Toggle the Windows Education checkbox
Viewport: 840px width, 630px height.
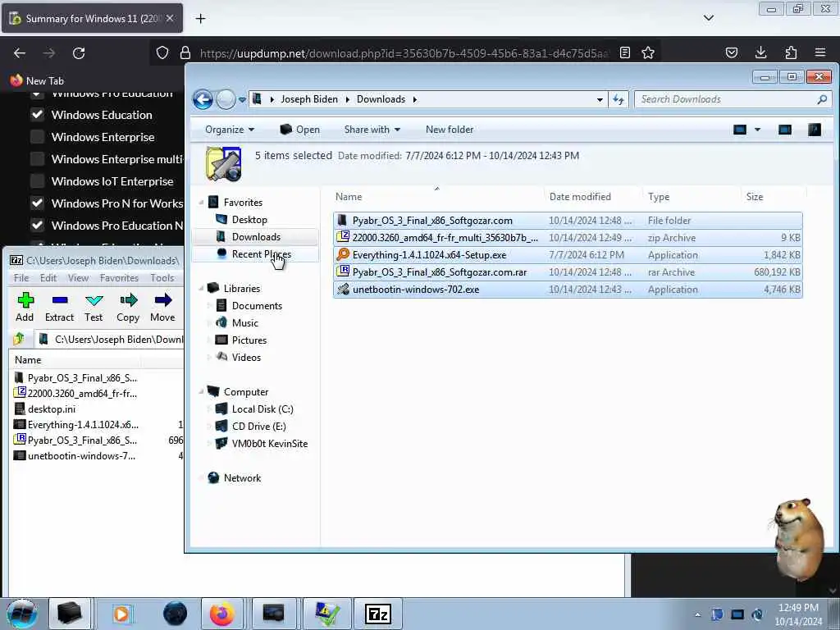pos(37,114)
